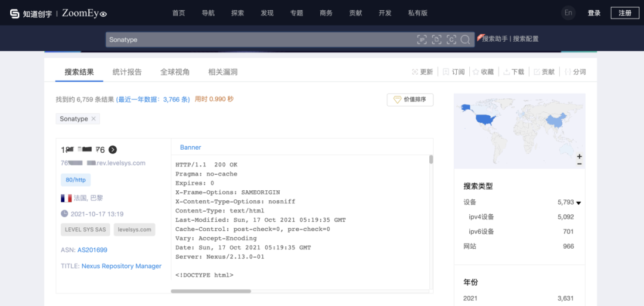
Task: Click the 知道创宇 logo icon
Action: (x=15, y=14)
